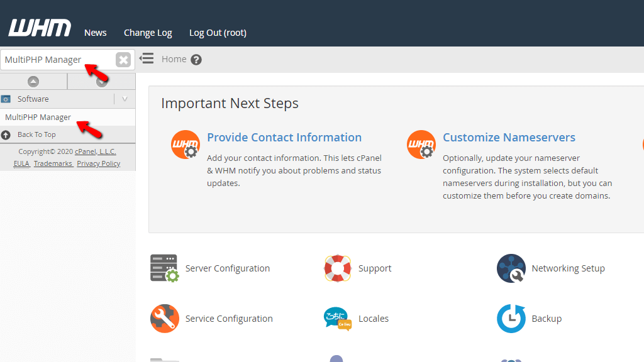The image size is (644, 362).
Task: Open the Service Configuration wrench icon
Action: (x=164, y=319)
